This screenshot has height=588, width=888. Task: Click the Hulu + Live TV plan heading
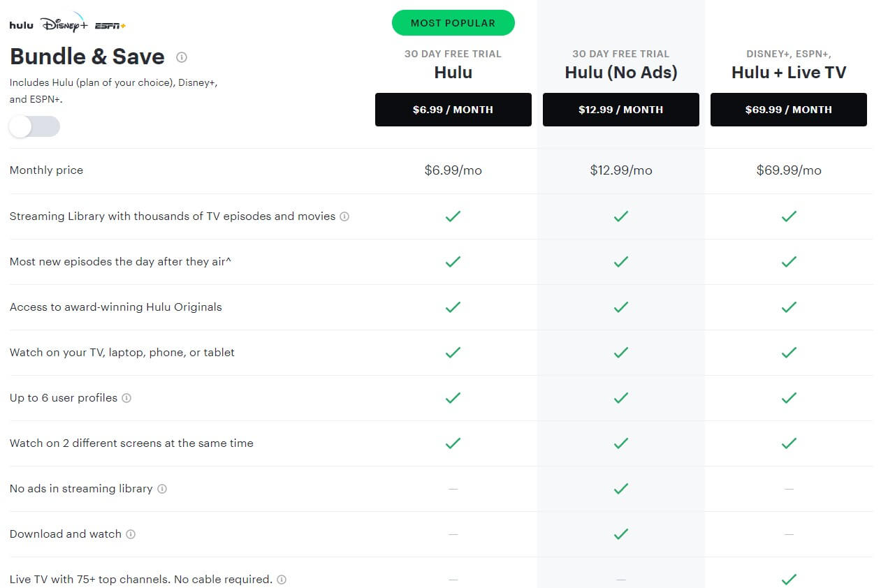click(x=789, y=72)
